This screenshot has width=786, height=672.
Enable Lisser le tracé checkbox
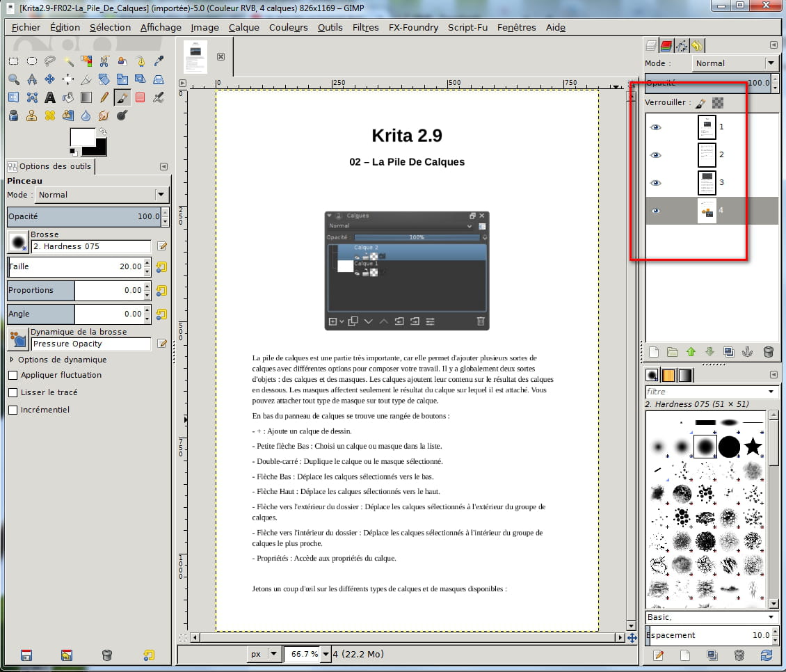(13, 392)
